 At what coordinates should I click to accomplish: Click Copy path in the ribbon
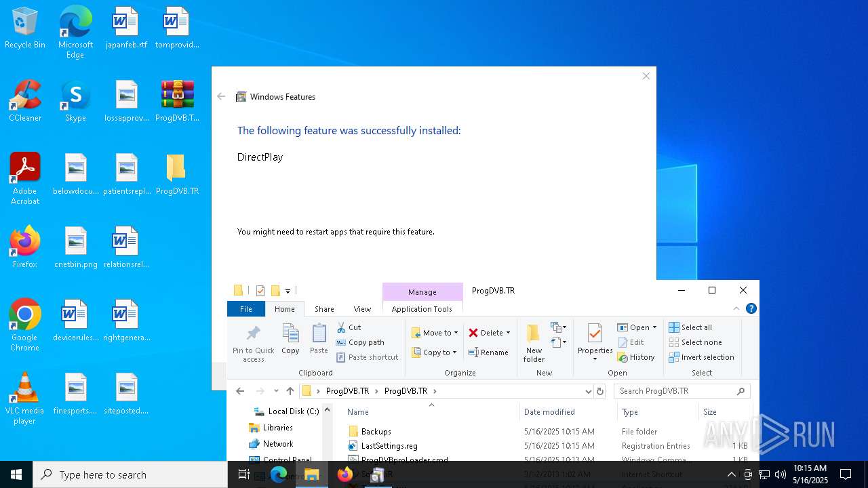coord(360,342)
